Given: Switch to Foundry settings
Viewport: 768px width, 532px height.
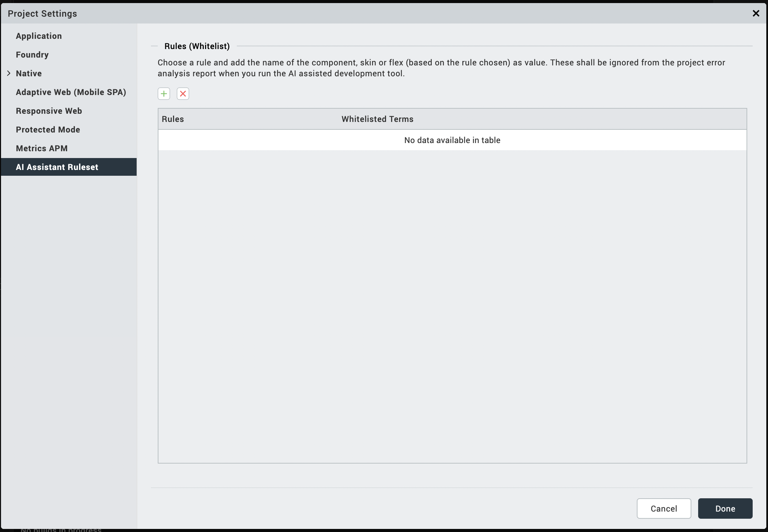Looking at the screenshot, I should point(32,55).
